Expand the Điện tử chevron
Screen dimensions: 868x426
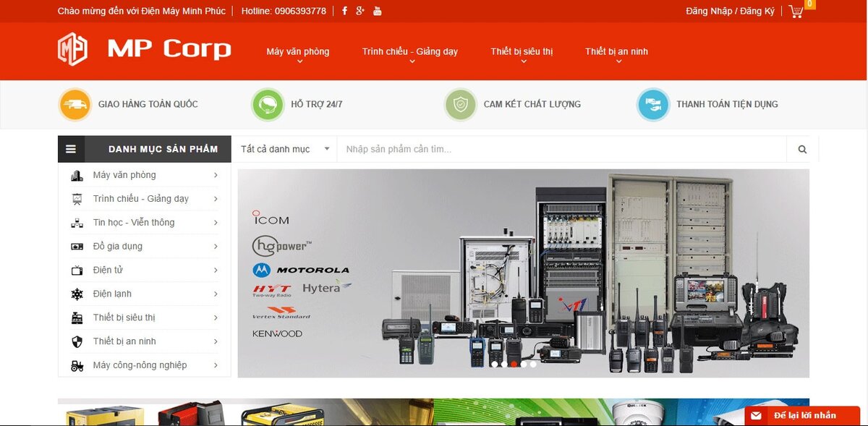pos(216,270)
